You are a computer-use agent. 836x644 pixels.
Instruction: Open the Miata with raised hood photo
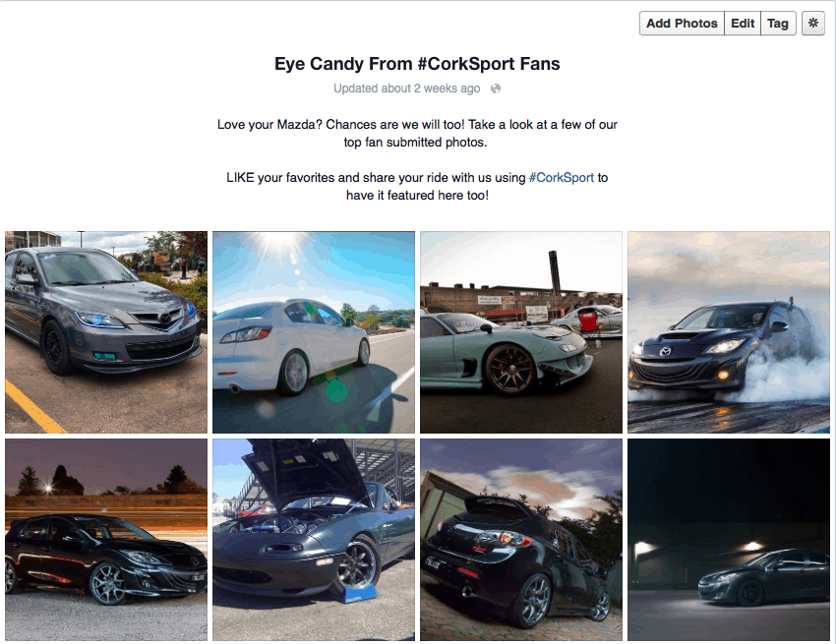(x=314, y=540)
